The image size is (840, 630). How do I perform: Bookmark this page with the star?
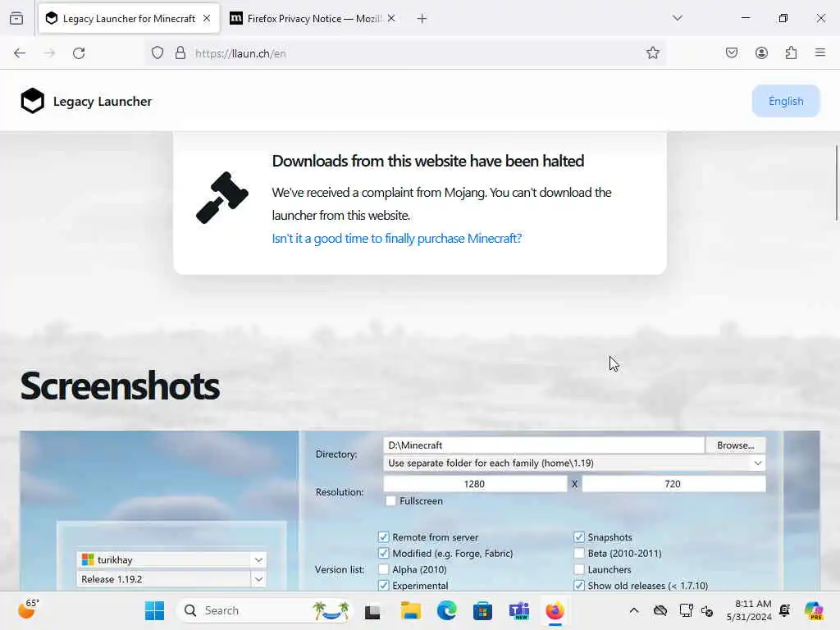(x=652, y=52)
